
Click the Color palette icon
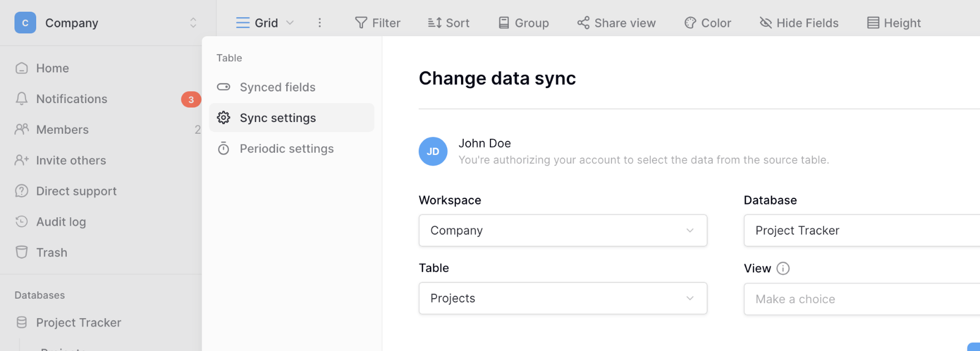[690, 23]
